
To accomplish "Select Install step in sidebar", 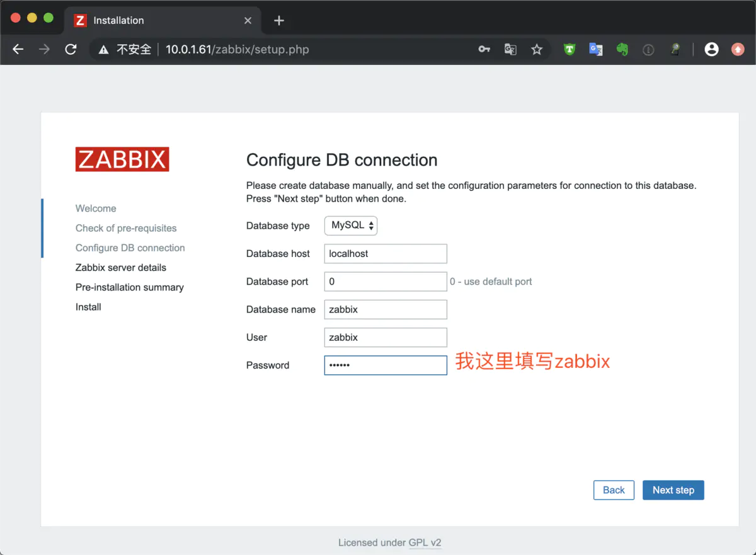I will [88, 307].
